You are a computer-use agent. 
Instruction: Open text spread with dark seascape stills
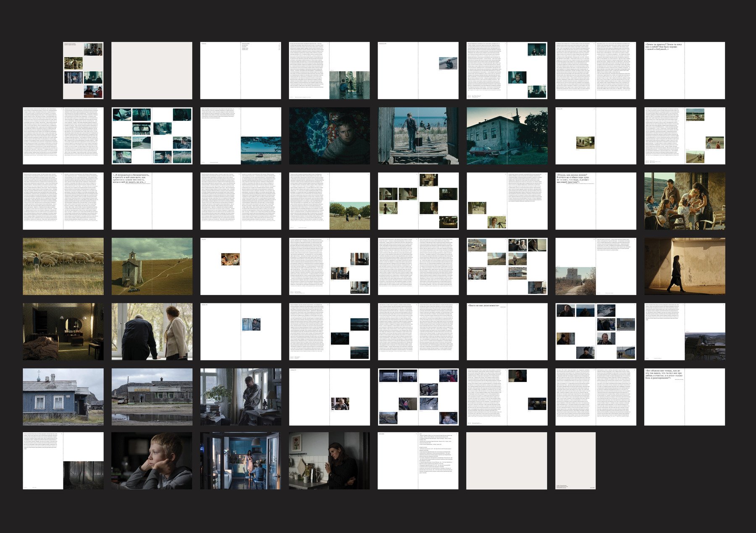coord(330,332)
